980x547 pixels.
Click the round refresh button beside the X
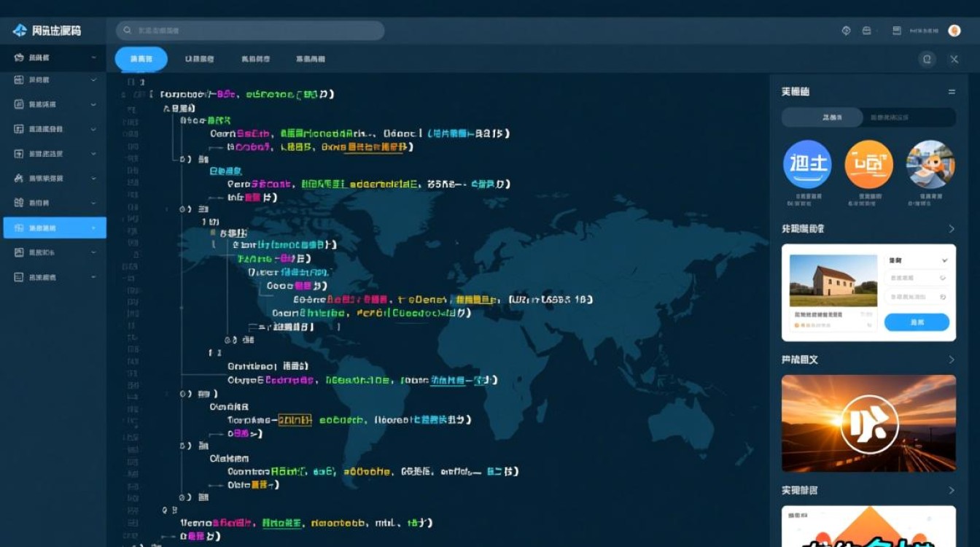coord(927,60)
